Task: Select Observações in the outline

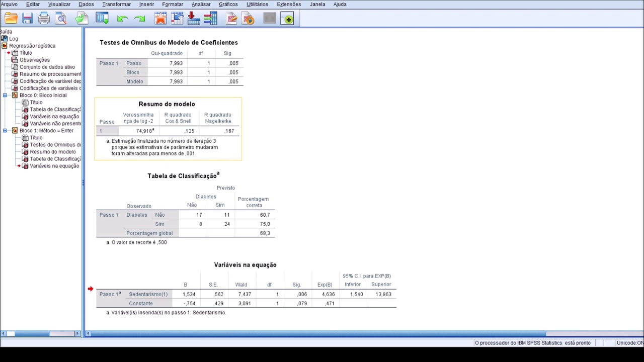Action: click(x=34, y=60)
